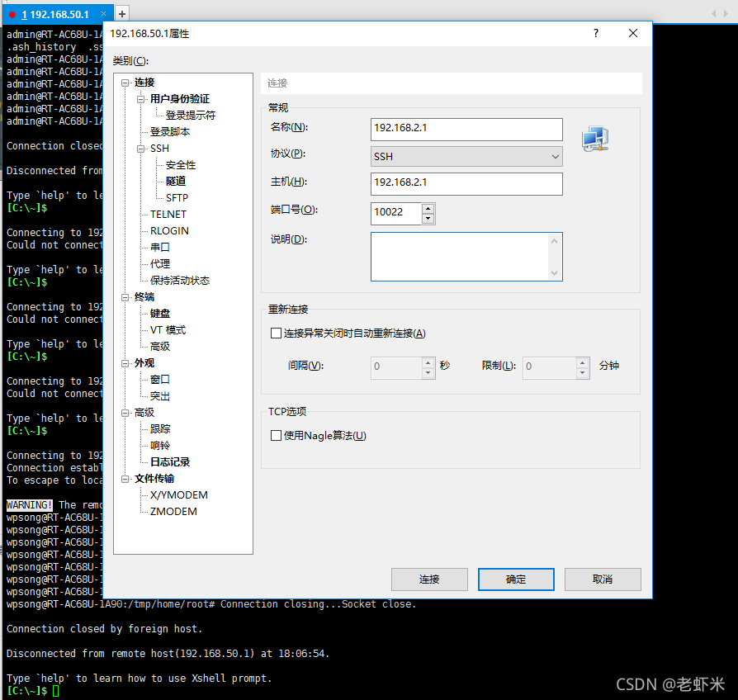738x700 pixels.
Task: Collapse the 终端 tree node
Action: coord(125,297)
